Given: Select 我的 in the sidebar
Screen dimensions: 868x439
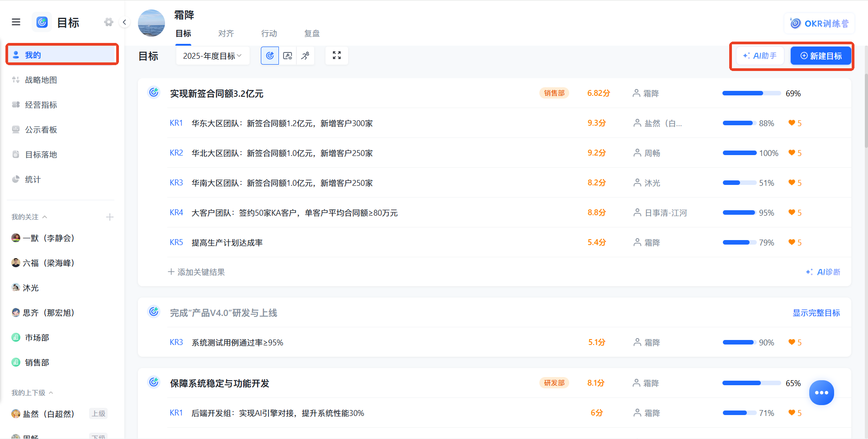Looking at the screenshot, I should (62, 55).
